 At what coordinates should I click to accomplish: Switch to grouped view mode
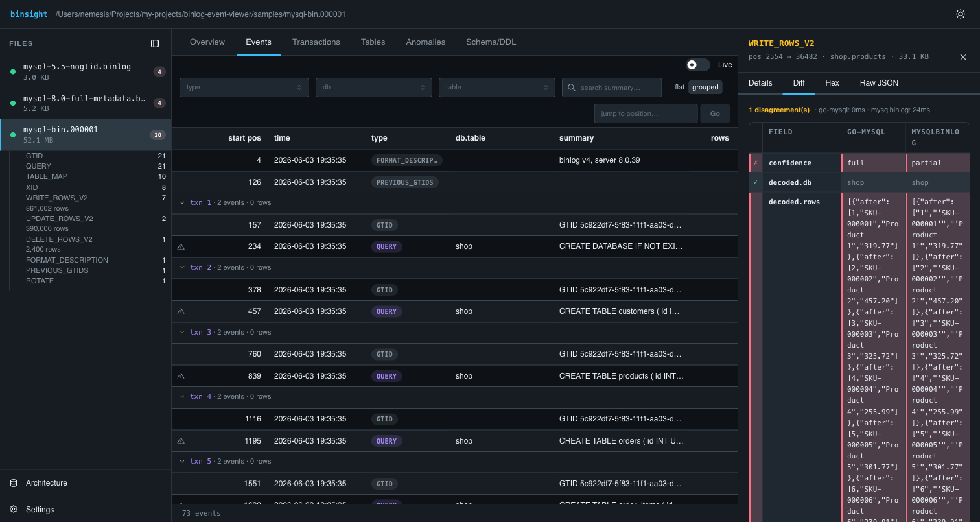click(705, 87)
